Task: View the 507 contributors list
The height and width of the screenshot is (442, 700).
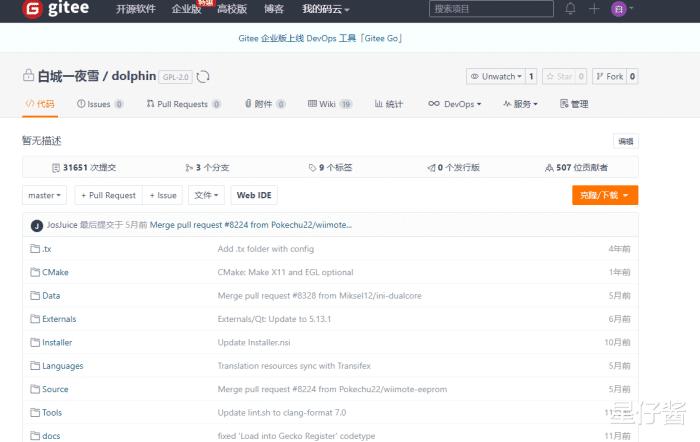Action: [x=576, y=167]
